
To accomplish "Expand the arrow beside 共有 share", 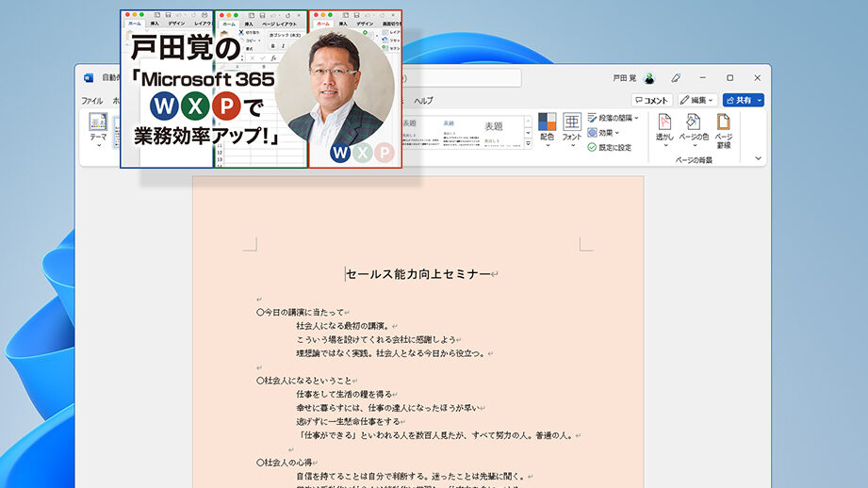I will tap(760, 100).
